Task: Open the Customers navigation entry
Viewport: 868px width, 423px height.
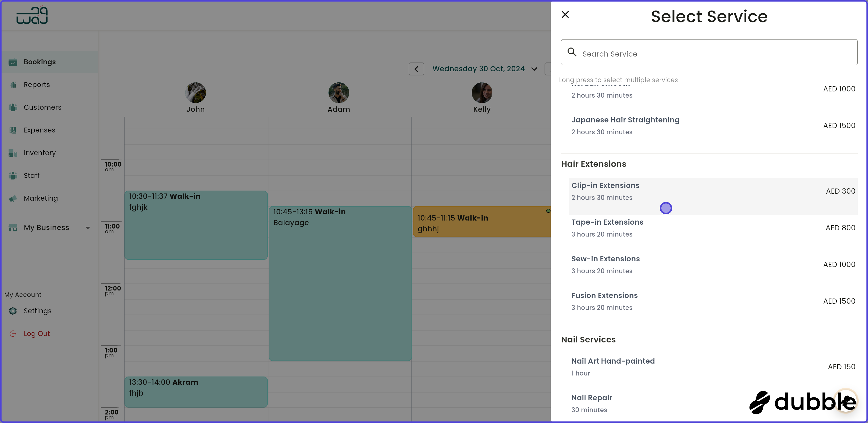Action: [42, 107]
